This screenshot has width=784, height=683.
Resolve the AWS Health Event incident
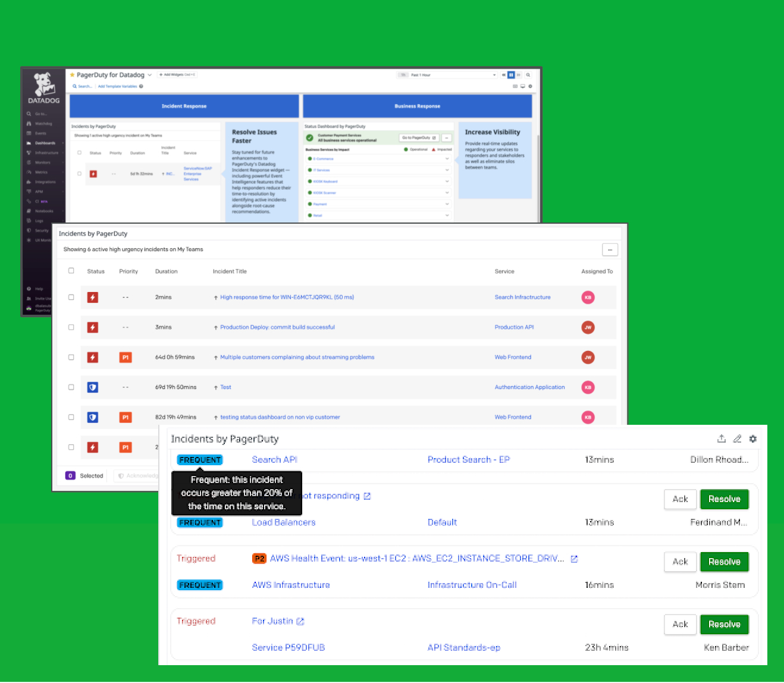[725, 562]
